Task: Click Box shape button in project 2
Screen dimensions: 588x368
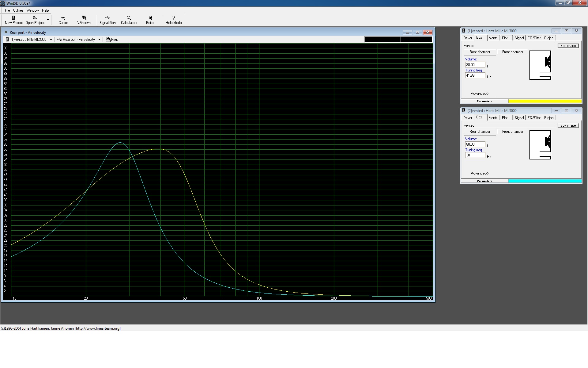Action: point(568,125)
